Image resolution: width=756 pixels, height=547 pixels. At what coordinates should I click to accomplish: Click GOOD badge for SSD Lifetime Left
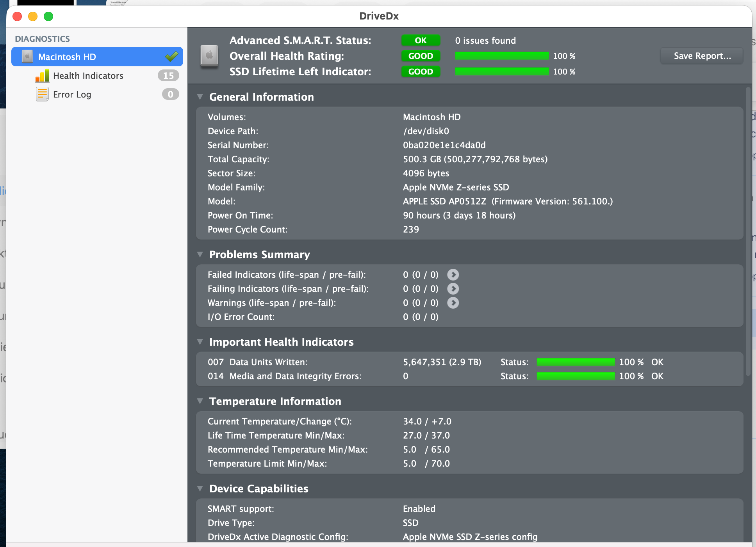tap(421, 72)
